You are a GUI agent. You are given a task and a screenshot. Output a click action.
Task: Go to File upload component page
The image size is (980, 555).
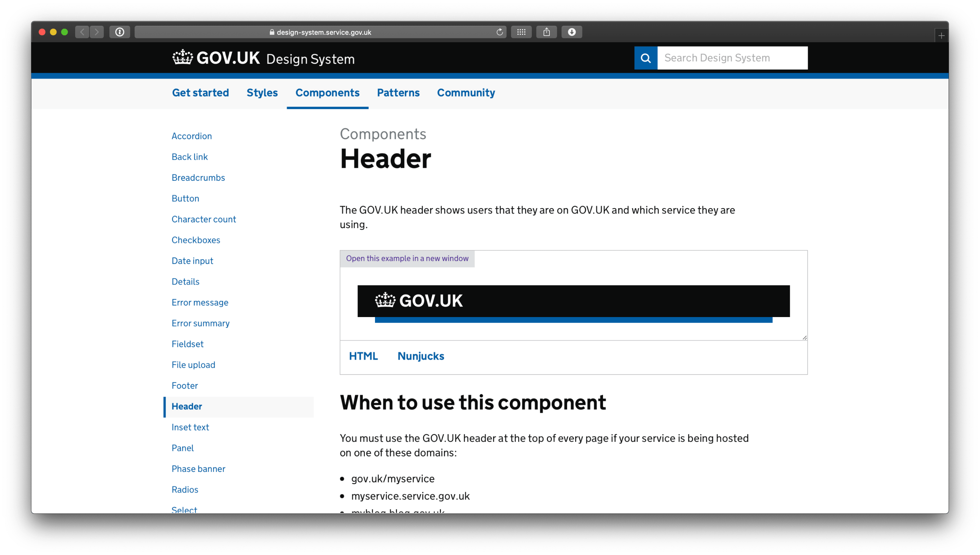[193, 365]
